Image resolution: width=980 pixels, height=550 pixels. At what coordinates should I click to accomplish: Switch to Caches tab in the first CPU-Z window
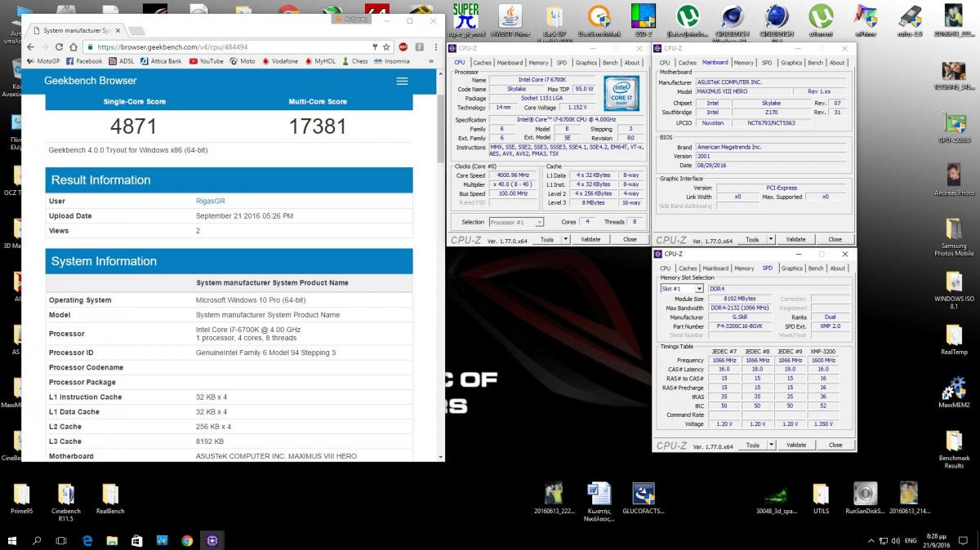[x=483, y=63]
